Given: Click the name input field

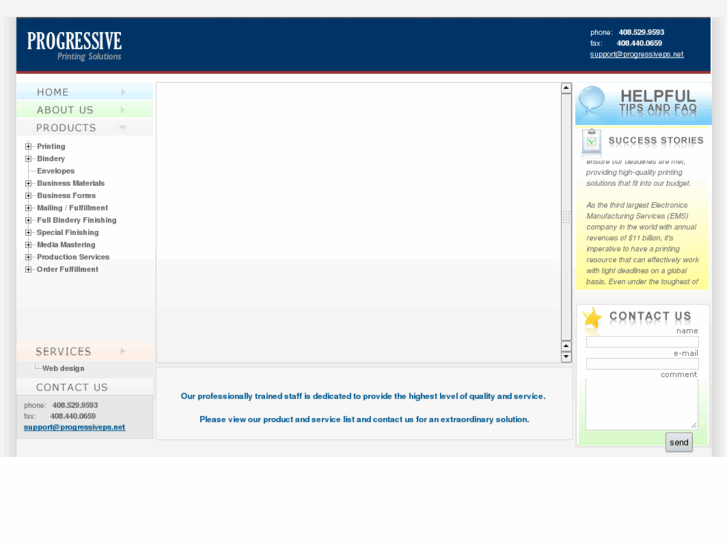Looking at the screenshot, I should coord(642,342).
